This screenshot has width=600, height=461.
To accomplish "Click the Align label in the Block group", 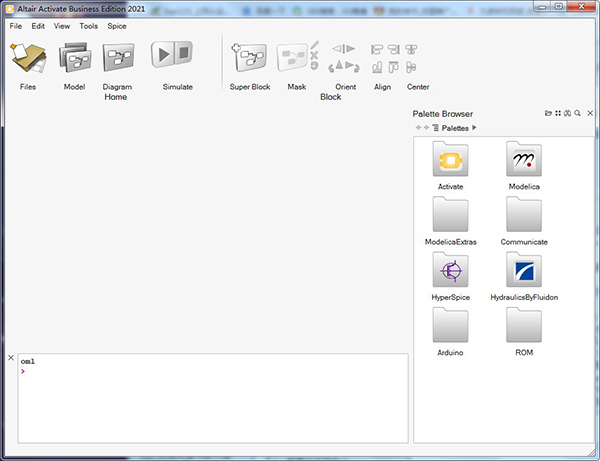I will (382, 87).
